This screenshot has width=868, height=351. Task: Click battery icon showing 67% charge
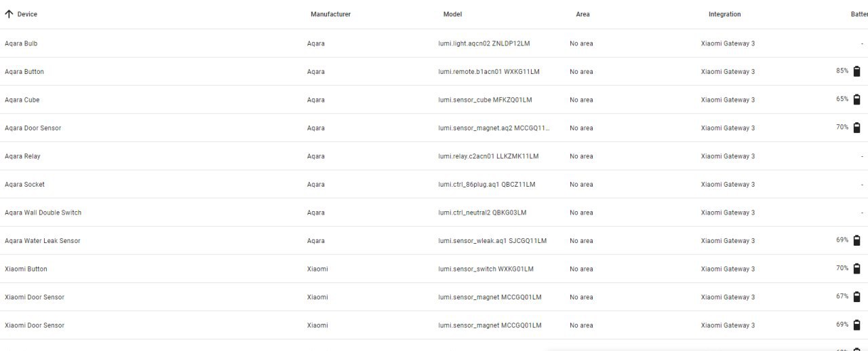[856, 297]
